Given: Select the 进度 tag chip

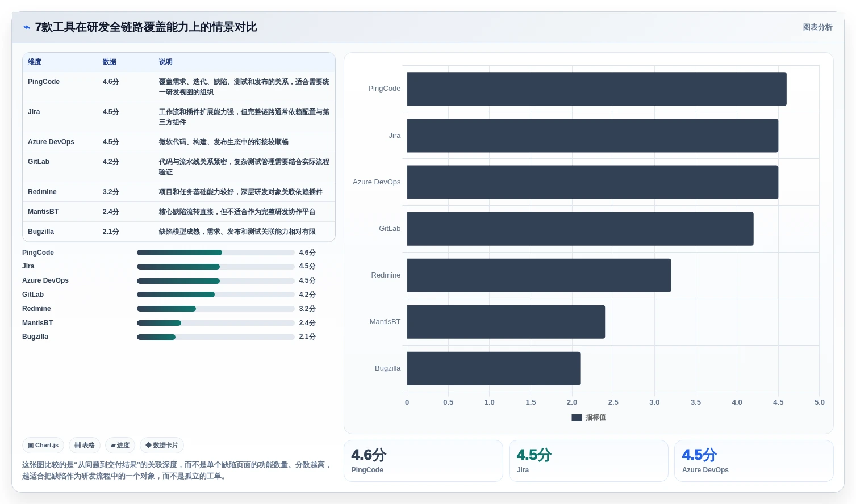Looking at the screenshot, I should click(120, 446).
